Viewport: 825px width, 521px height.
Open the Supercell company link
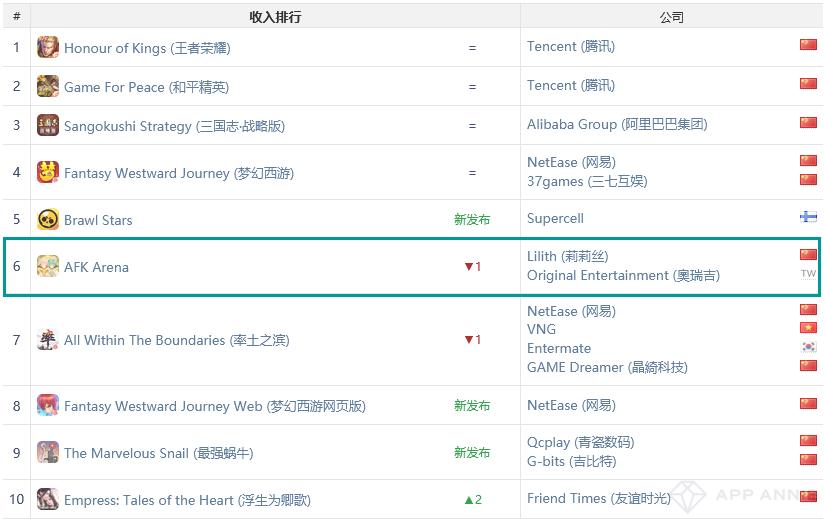point(555,218)
